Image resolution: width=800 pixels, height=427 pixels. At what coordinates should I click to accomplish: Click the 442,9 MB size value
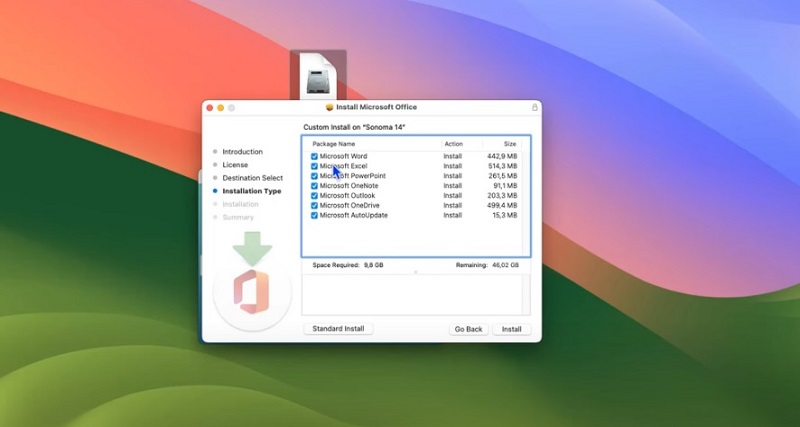(x=502, y=156)
